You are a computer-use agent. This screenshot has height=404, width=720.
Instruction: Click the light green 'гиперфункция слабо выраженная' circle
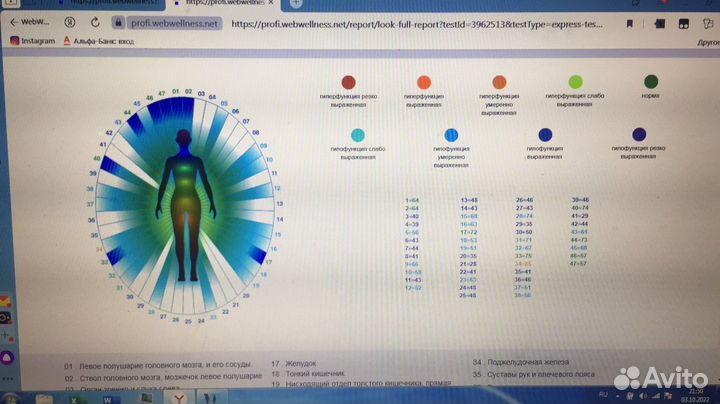[575, 83]
